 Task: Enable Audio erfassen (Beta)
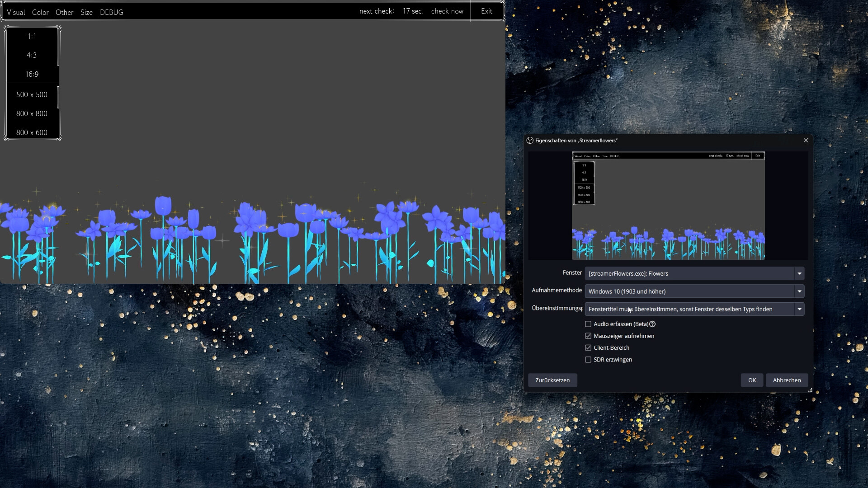tap(588, 324)
